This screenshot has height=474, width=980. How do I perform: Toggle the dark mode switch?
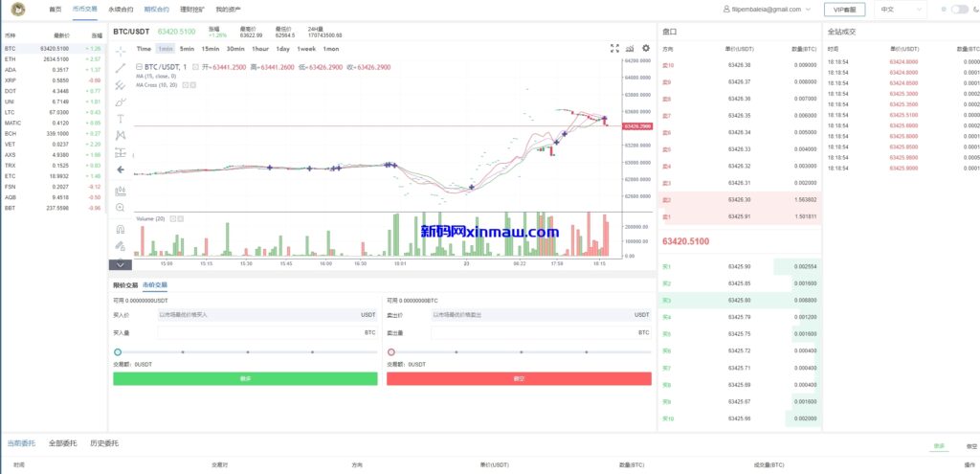pos(958,9)
